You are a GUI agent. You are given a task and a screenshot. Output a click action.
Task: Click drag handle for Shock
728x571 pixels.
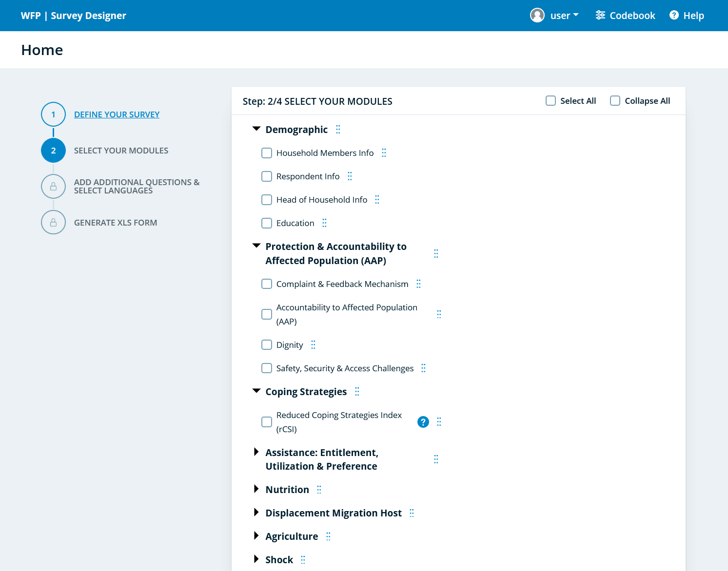click(x=303, y=560)
